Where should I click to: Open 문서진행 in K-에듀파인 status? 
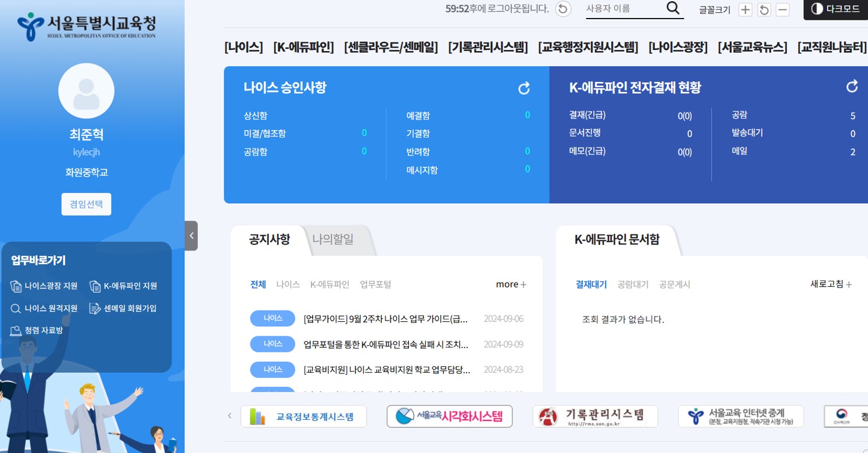pyautogui.click(x=585, y=132)
